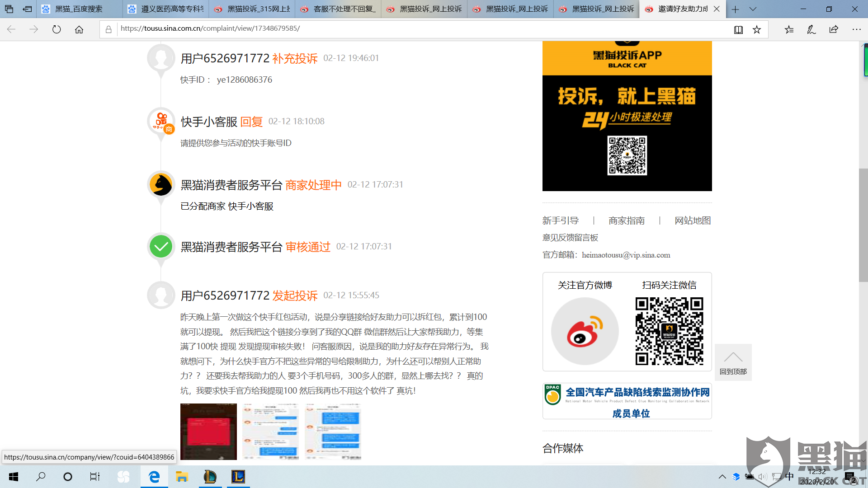This screenshot has width=868, height=488.
Task: Switch input language via 中 indicator
Action: [789, 476]
